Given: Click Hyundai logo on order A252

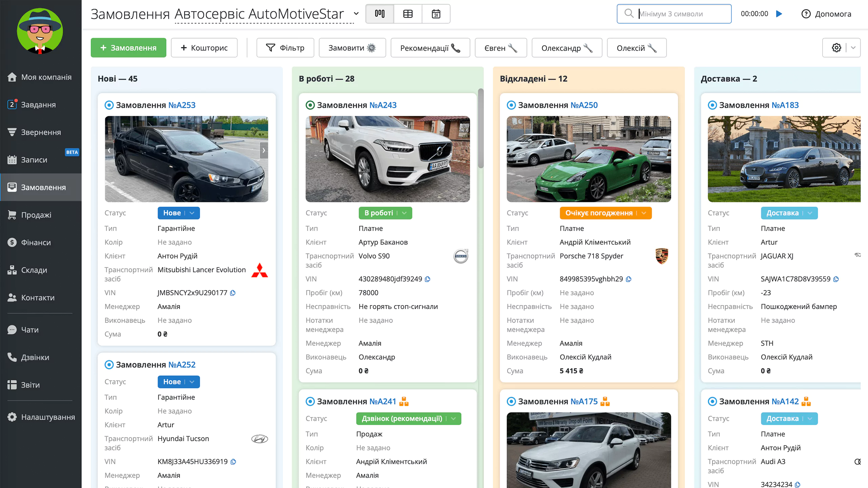Looking at the screenshot, I should pos(260,439).
